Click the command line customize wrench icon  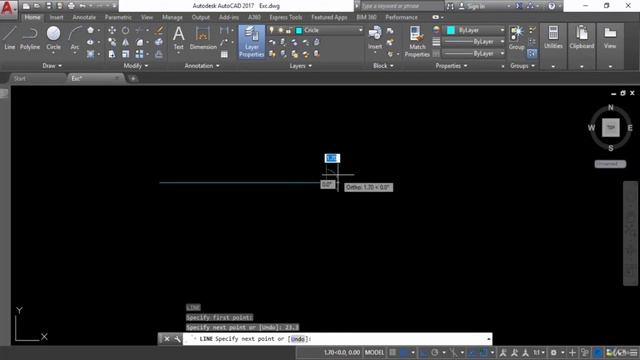click(x=177, y=339)
